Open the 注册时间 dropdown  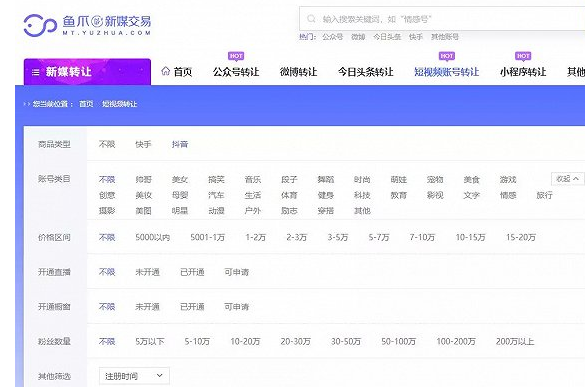(x=134, y=376)
